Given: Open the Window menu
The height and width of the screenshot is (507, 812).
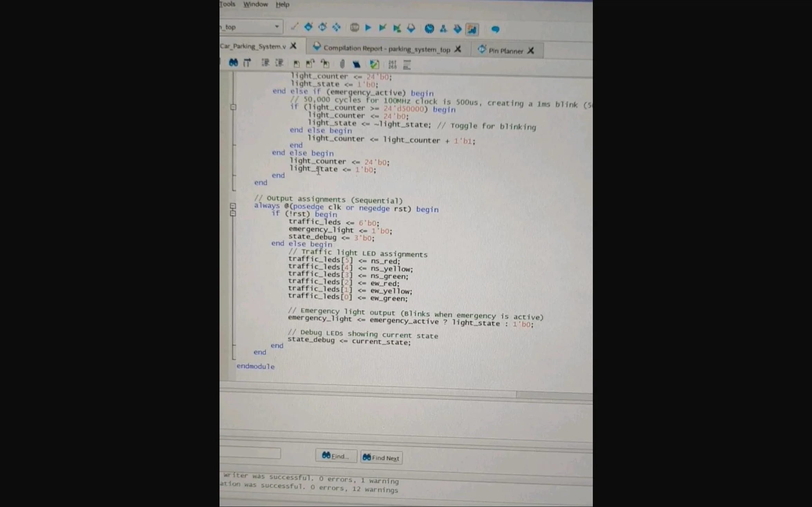Looking at the screenshot, I should (255, 4).
